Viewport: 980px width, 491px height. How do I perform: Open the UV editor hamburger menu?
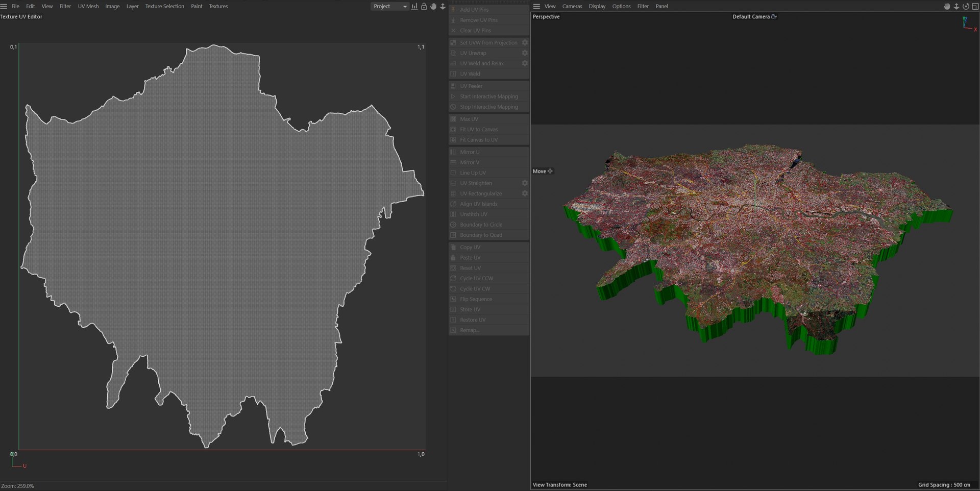tap(4, 7)
